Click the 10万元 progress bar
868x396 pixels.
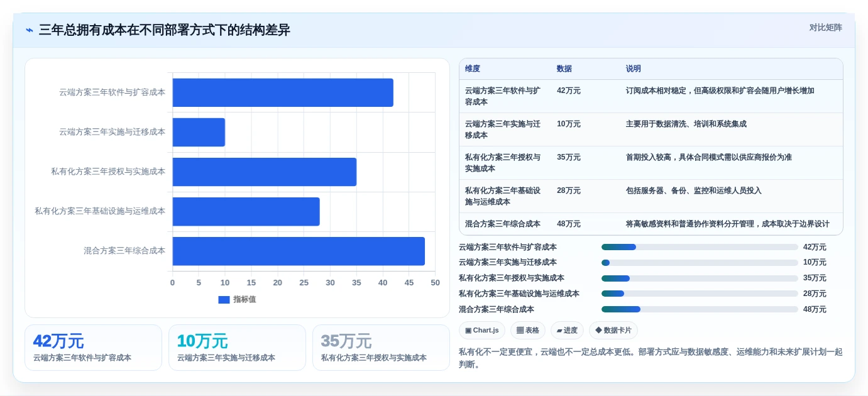point(700,263)
